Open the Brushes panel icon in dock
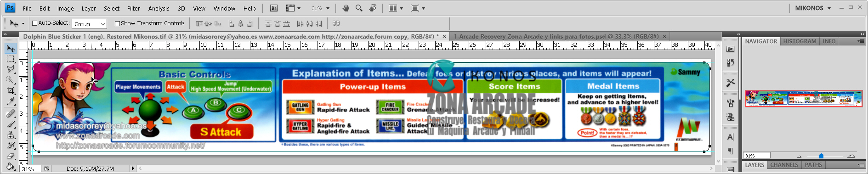This screenshot has width=868, height=174. click(x=731, y=103)
